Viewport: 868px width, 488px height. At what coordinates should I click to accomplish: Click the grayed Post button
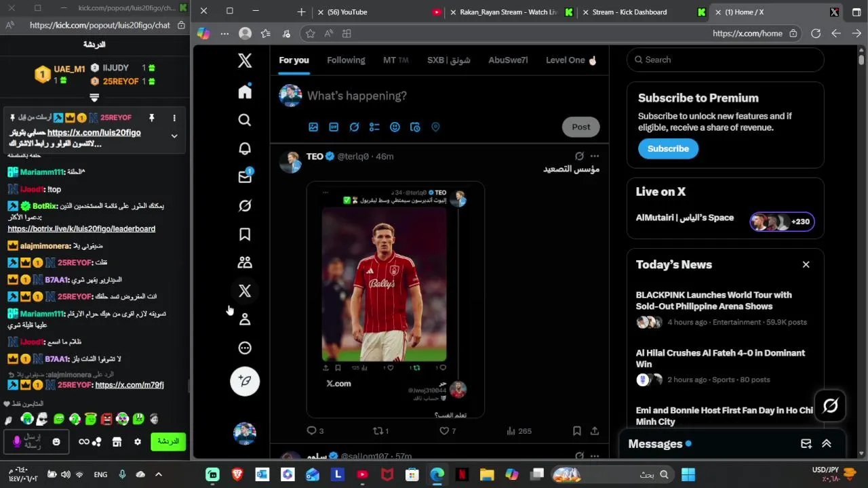tap(581, 127)
